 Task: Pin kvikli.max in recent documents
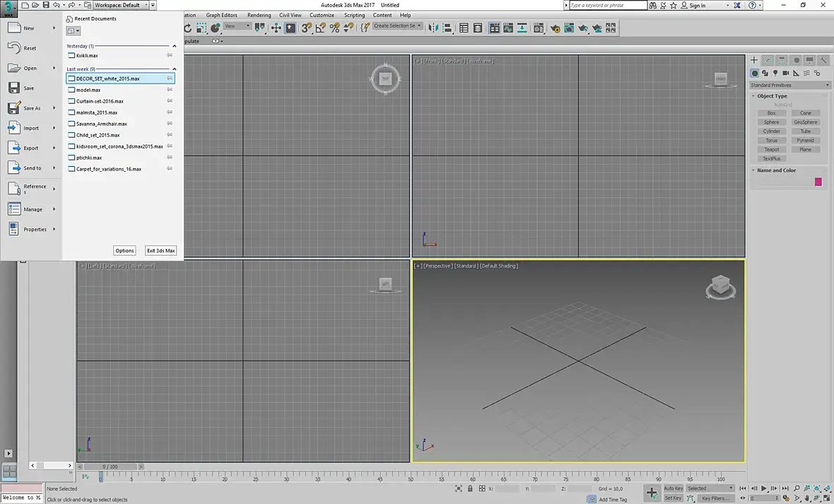[170, 55]
